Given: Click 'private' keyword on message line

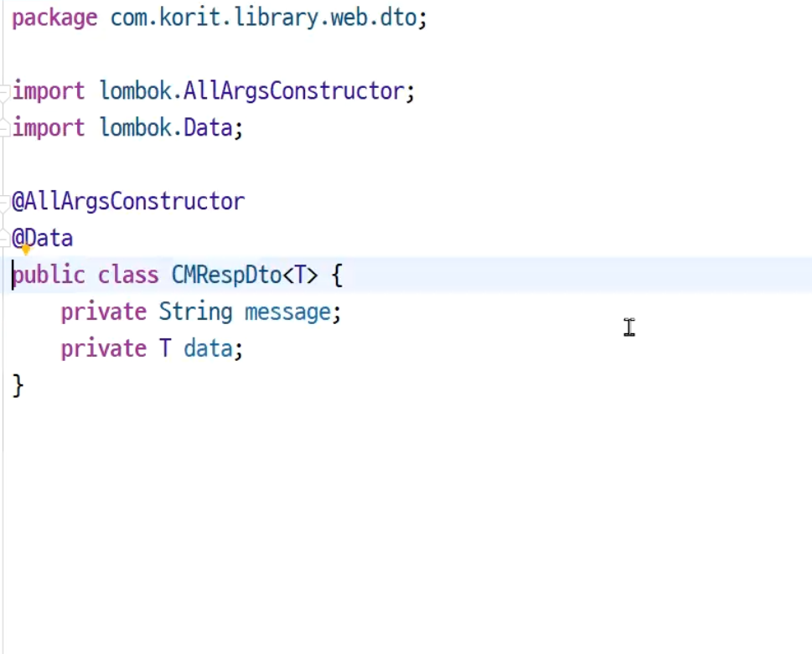Looking at the screenshot, I should (x=104, y=312).
